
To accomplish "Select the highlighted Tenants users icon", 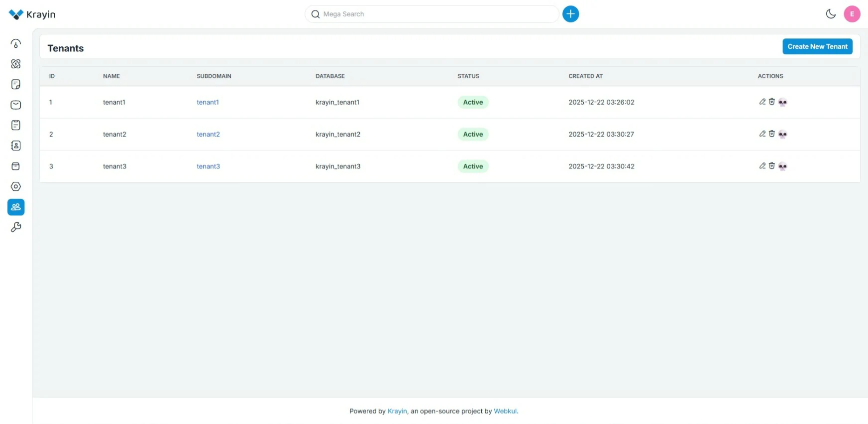I will (16, 207).
